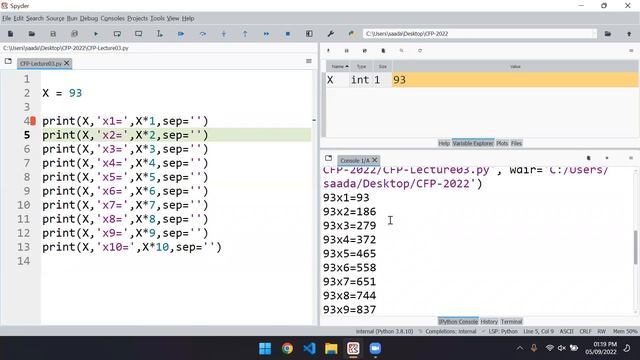Open the Search menu
Screen dimensions: 640x360
(x=35, y=18)
